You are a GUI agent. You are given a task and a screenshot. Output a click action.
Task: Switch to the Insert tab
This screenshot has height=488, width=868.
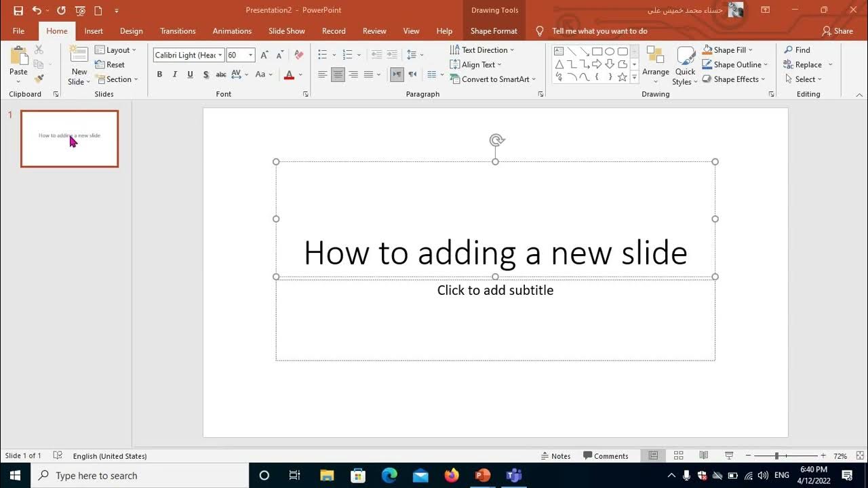click(x=94, y=31)
